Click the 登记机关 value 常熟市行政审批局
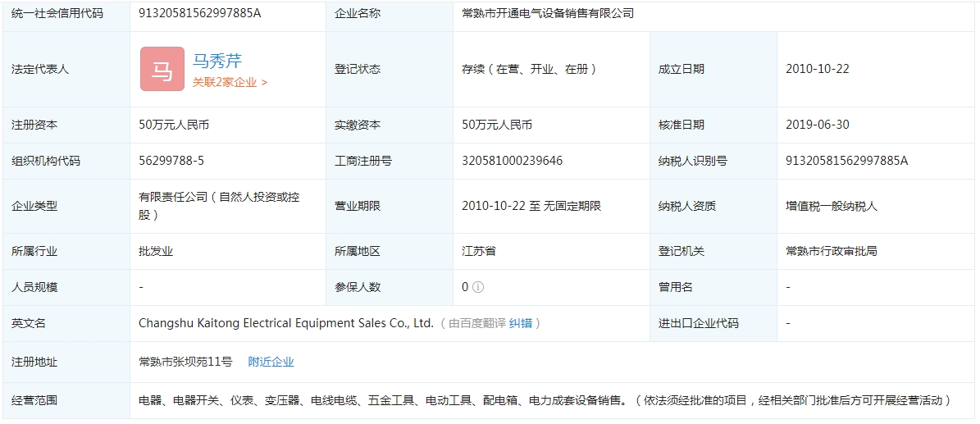This screenshot has height=424, width=980. [x=831, y=251]
